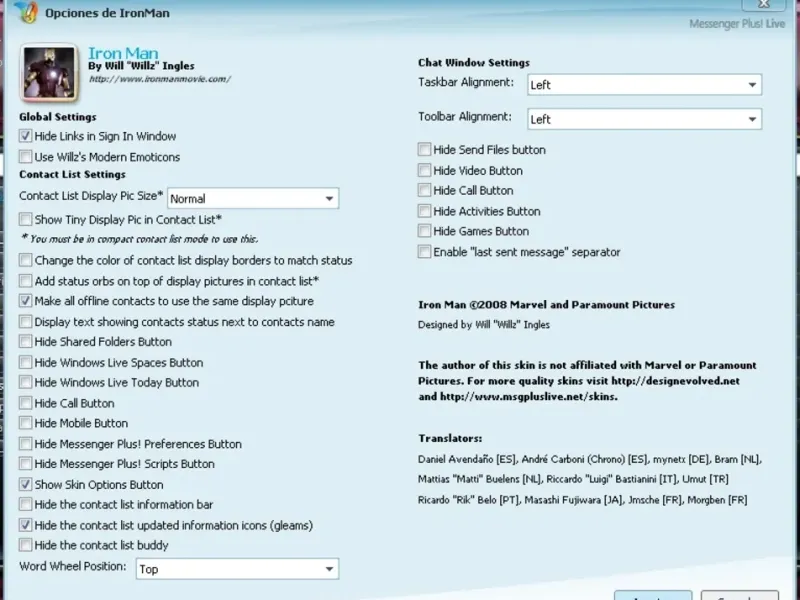
Task: Uncheck Hide Links in Sign In Window
Action: point(25,136)
